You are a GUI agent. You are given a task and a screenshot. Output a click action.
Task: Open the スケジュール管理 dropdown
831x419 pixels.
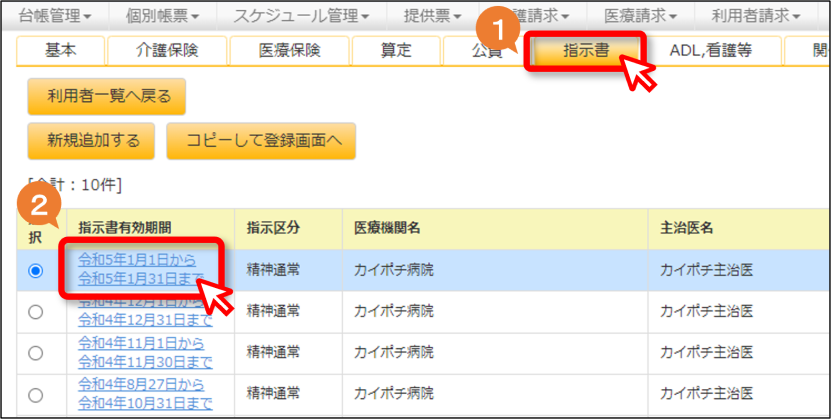[x=302, y=16]
